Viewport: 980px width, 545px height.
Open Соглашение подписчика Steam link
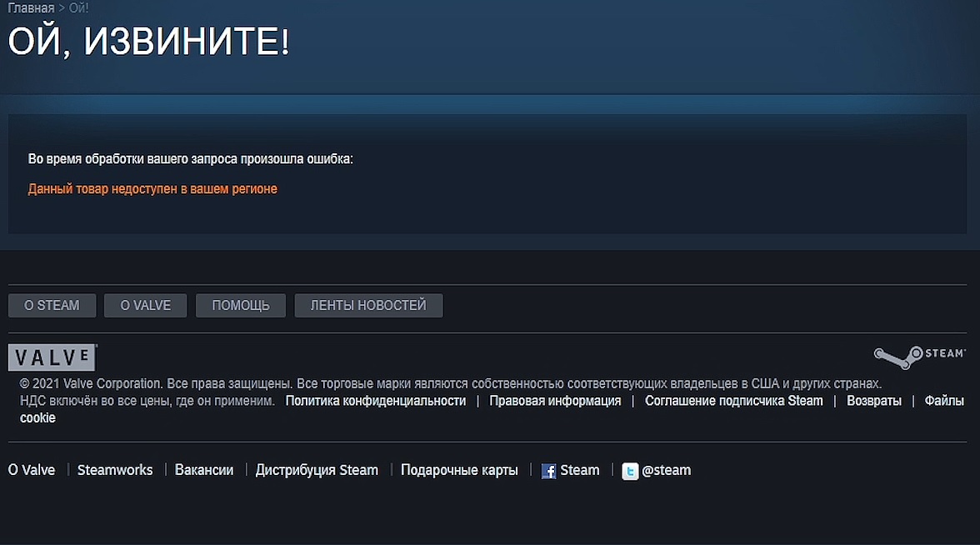[733, 401]
